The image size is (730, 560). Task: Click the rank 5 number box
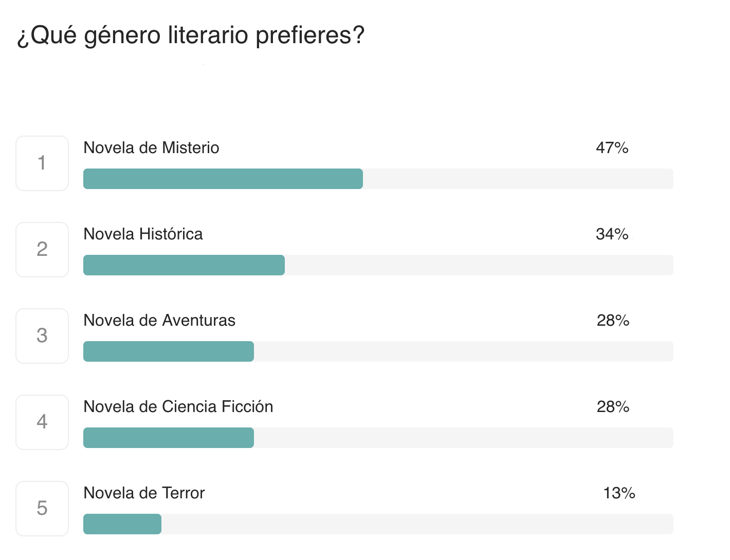pyautogui.click(x=42, y=509)
